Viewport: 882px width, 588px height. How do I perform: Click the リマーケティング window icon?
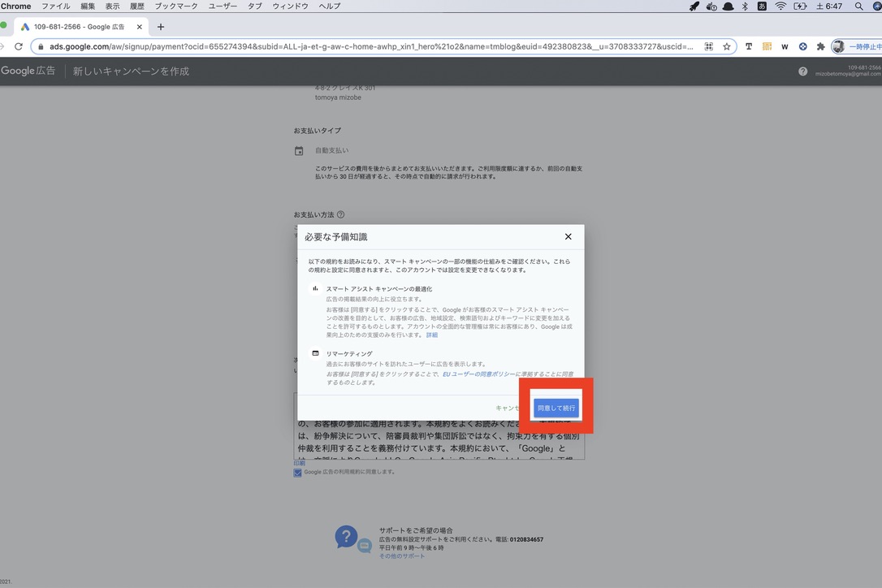(x=316, y=353)
